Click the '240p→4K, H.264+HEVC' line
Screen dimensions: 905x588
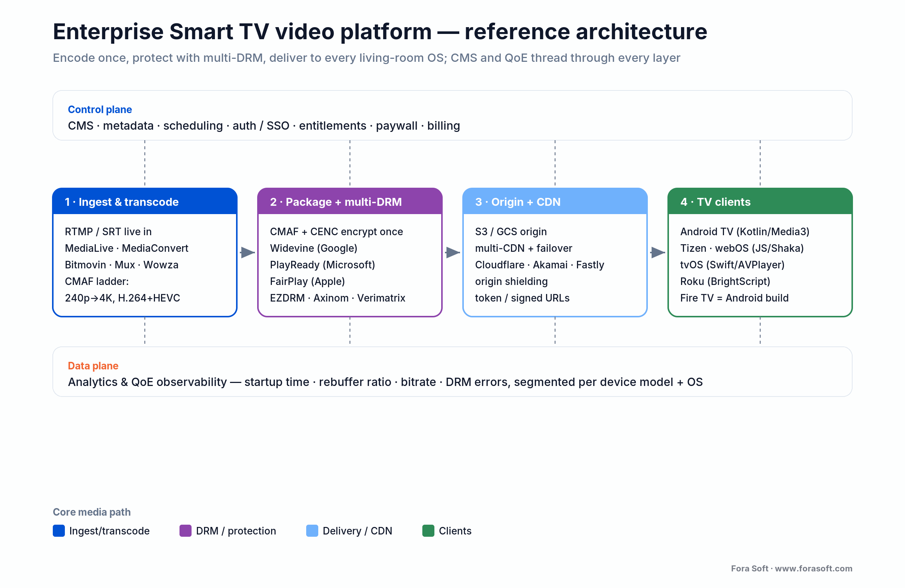click(123, 298)
